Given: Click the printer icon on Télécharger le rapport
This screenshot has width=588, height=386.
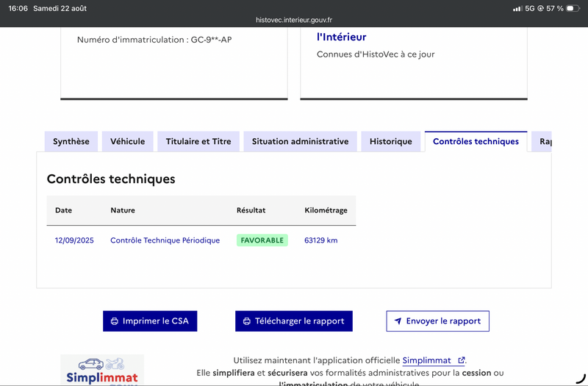Looking at the screenshot, I should 247,321.
